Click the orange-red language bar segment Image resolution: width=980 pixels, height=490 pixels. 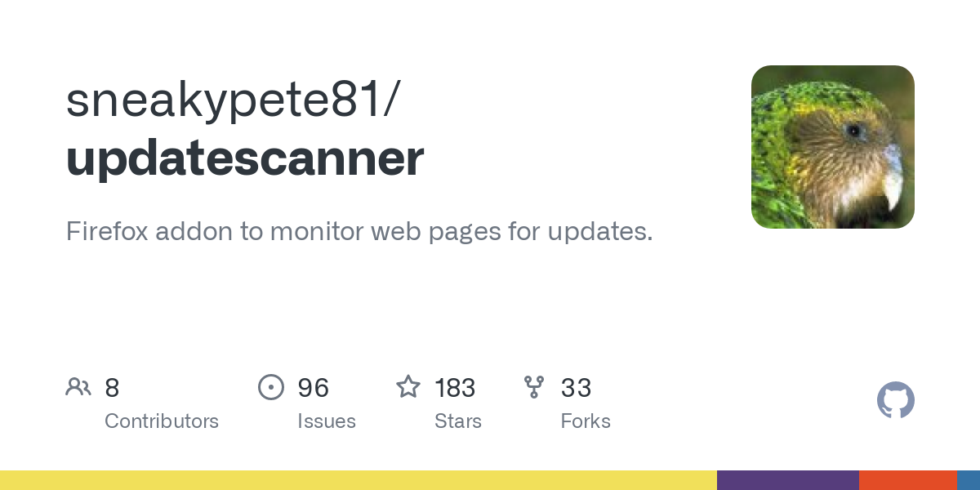click(x=907, y=480)
